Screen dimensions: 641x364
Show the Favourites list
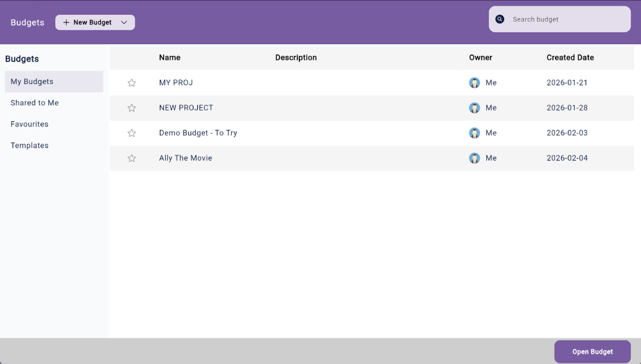[30, 124]
